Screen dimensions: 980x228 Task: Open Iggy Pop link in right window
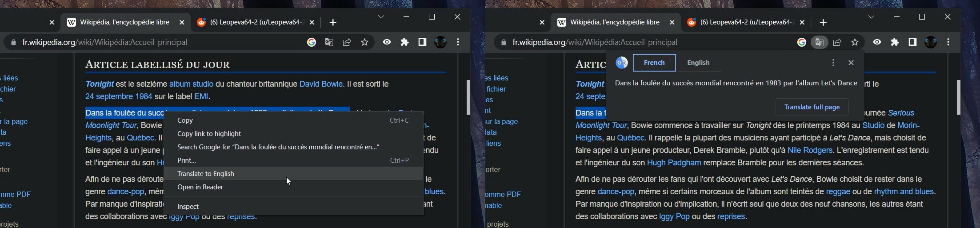pyautogui.click(x=674, y=216)
